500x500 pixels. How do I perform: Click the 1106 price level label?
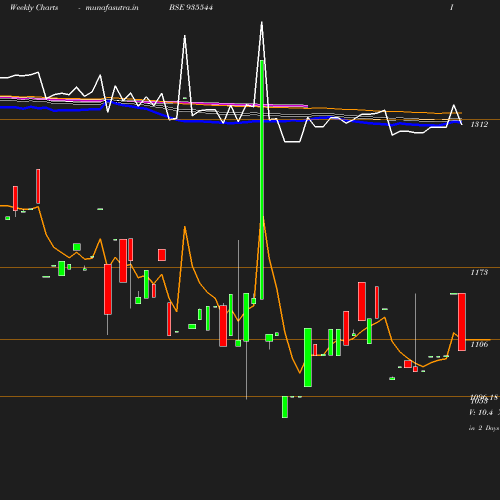(x=479, y=344)
